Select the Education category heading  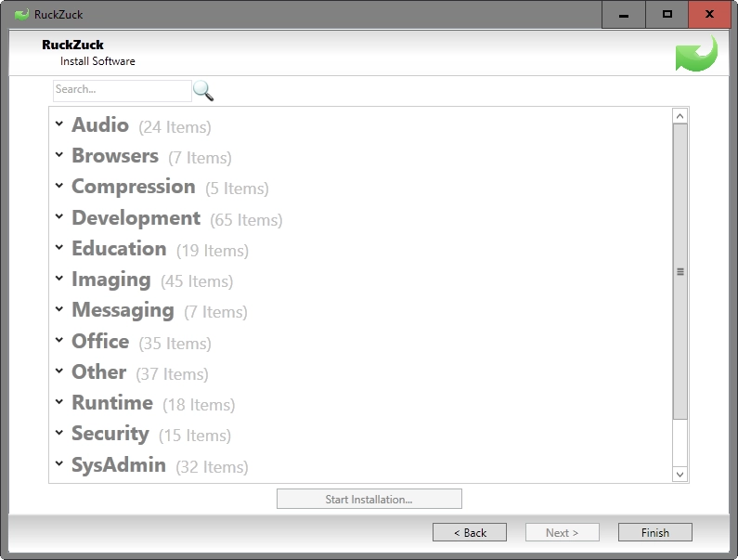pyautogui.click(x=119, y=249)
